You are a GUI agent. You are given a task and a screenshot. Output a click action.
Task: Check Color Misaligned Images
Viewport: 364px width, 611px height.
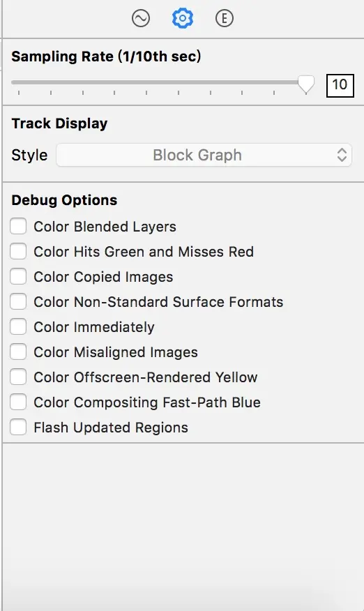[x=18, y=352]
